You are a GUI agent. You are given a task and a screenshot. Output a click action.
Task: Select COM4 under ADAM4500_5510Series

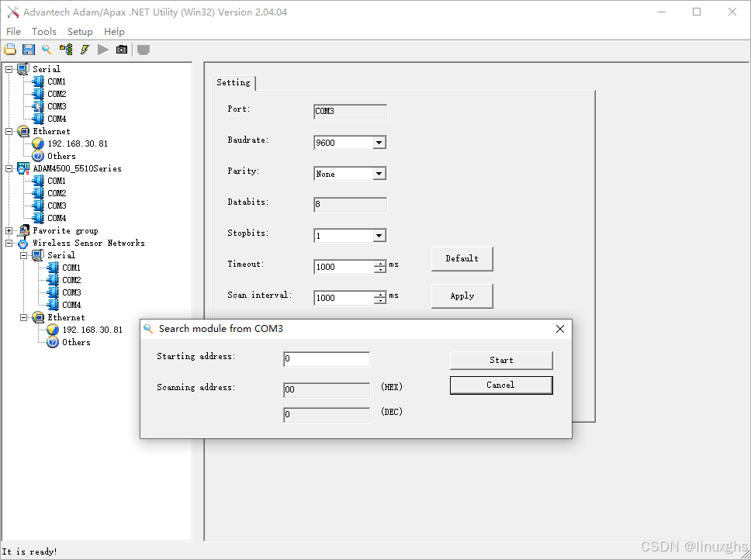[x=57, y=218]
